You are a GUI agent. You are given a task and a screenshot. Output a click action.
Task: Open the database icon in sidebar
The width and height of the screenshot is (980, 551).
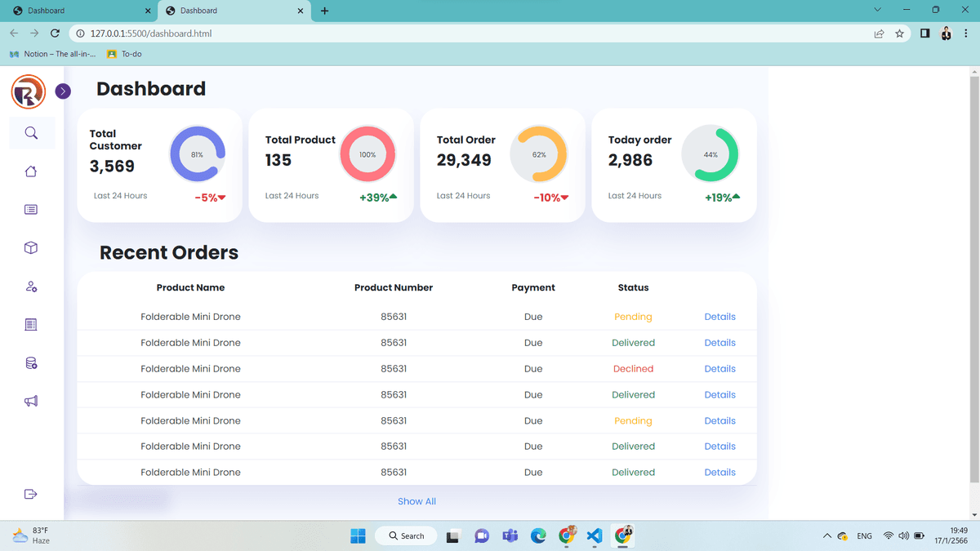(31, 363)
